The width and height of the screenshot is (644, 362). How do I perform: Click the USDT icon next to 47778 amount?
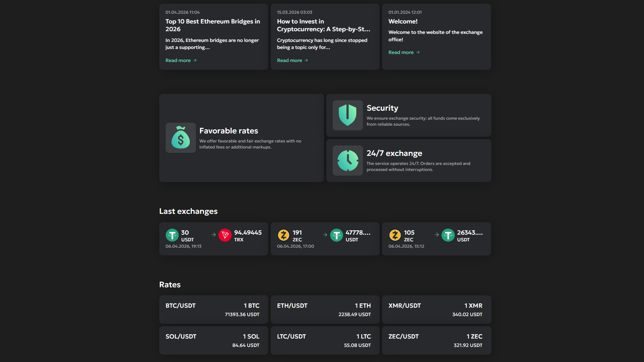(336, 235)
